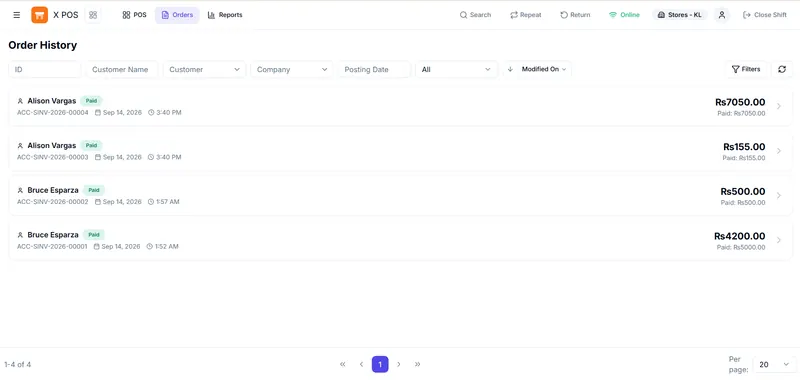Viewport: 800px width, 380px height.
Task: Click the Rs155.00 amount
Action: (744, 147)
